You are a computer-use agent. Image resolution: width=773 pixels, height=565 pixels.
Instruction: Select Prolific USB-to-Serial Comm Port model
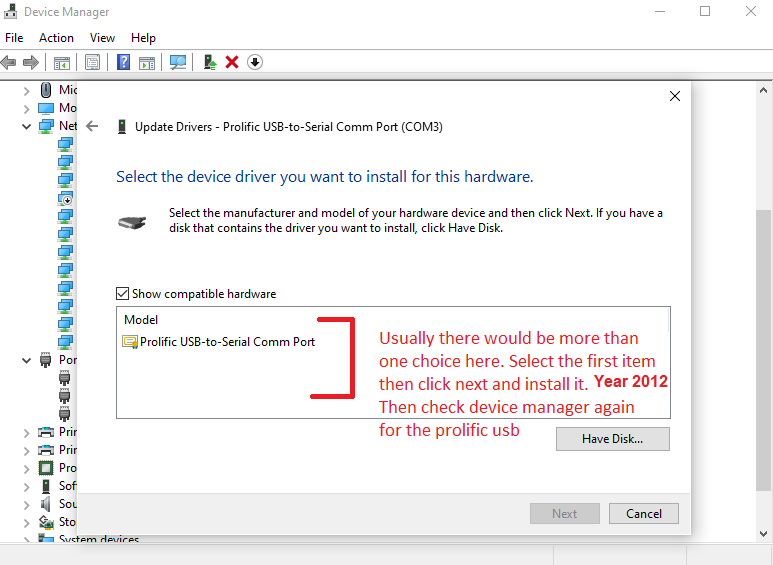(227, 342)
